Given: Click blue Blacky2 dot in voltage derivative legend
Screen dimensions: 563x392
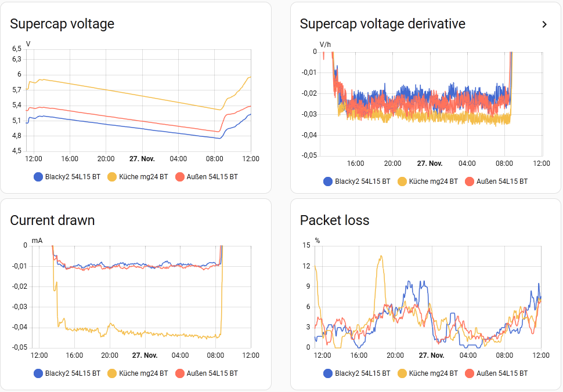Looking at the screenshot, I should point(328,182).
